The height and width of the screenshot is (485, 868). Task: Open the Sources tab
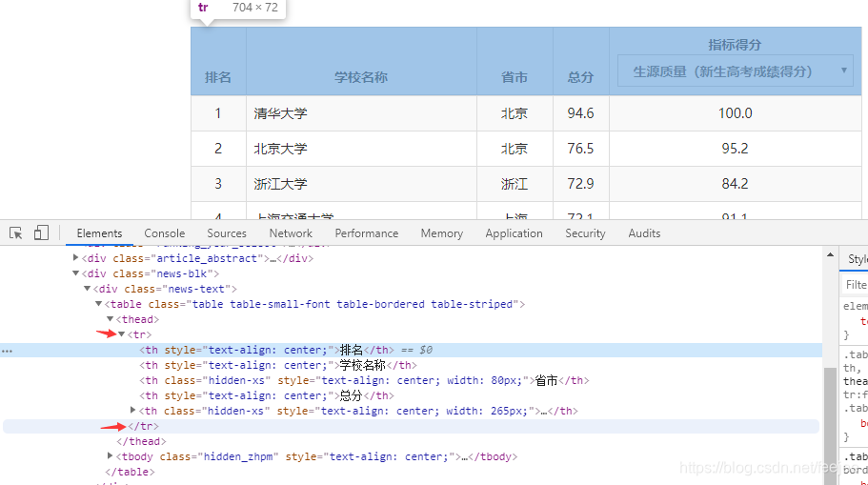(x=227, y=233)
